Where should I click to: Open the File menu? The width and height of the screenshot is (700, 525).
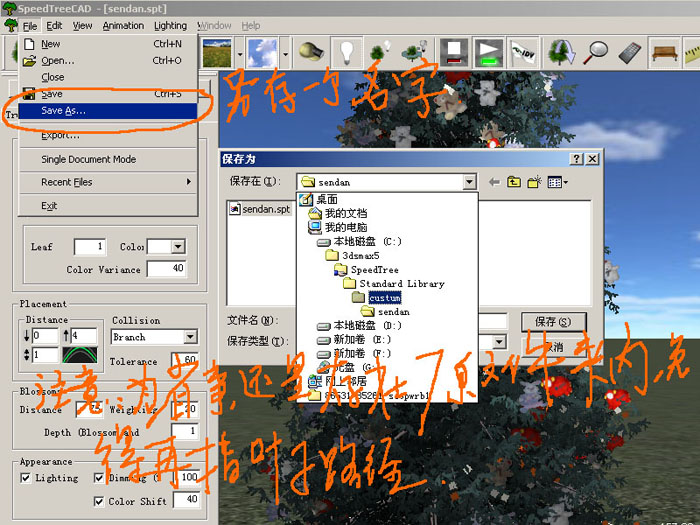[x=30, y=26]
